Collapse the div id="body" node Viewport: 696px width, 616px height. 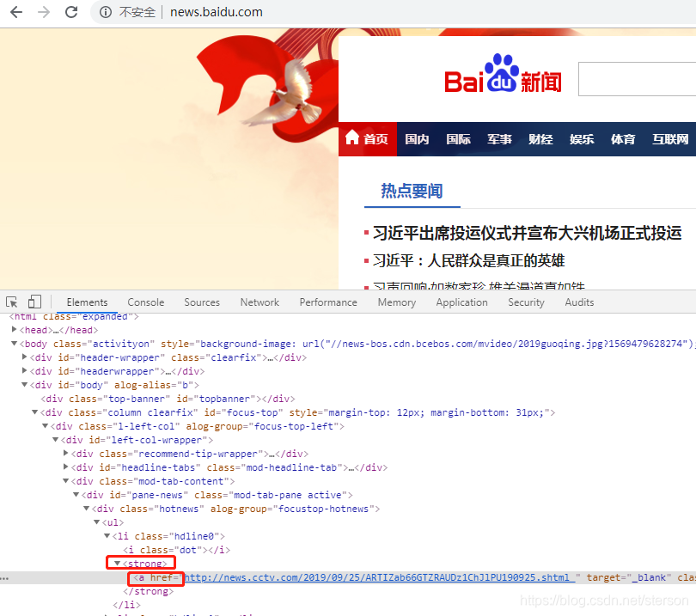25,384
